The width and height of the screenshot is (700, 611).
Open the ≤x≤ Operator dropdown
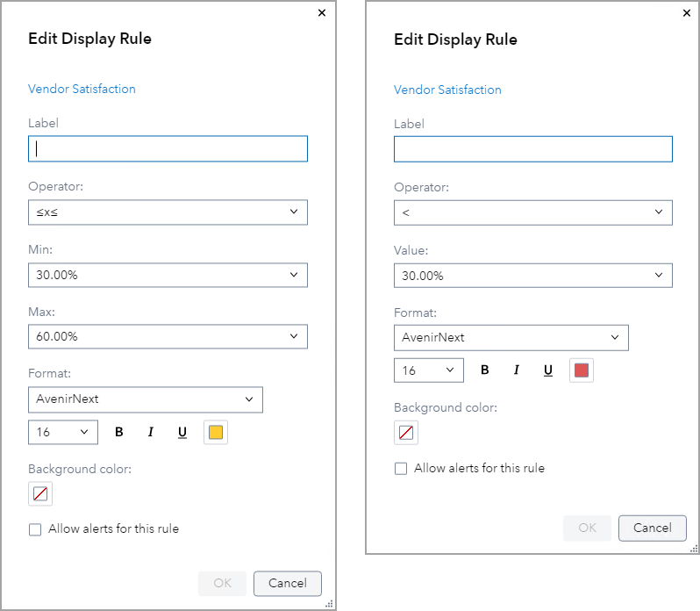tap(168, 212)
